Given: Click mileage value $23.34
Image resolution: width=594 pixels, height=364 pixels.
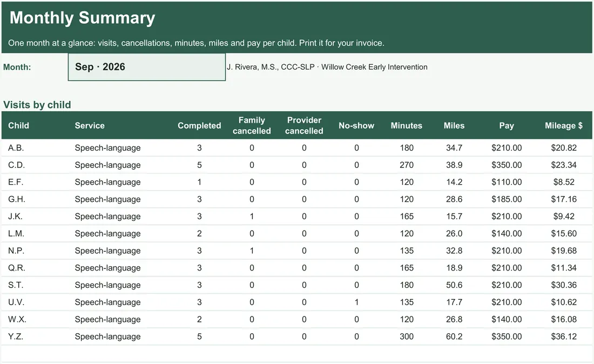Looking at the screenshot, I should [x=564, y=165].
